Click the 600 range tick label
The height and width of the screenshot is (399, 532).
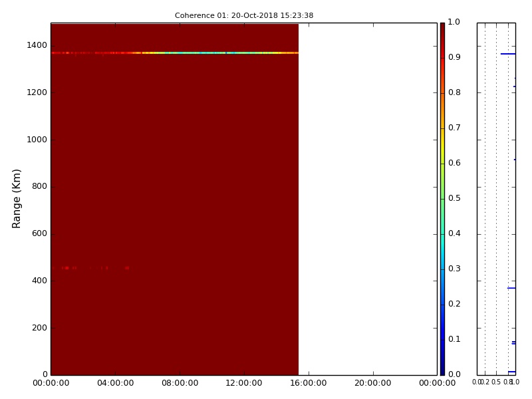(39, 233)
